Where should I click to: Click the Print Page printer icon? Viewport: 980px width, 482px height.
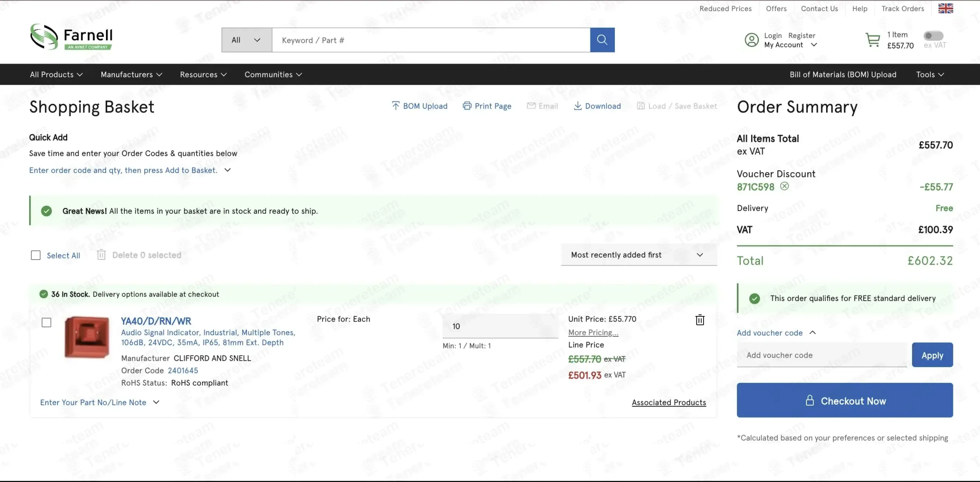tap(467, 105)
